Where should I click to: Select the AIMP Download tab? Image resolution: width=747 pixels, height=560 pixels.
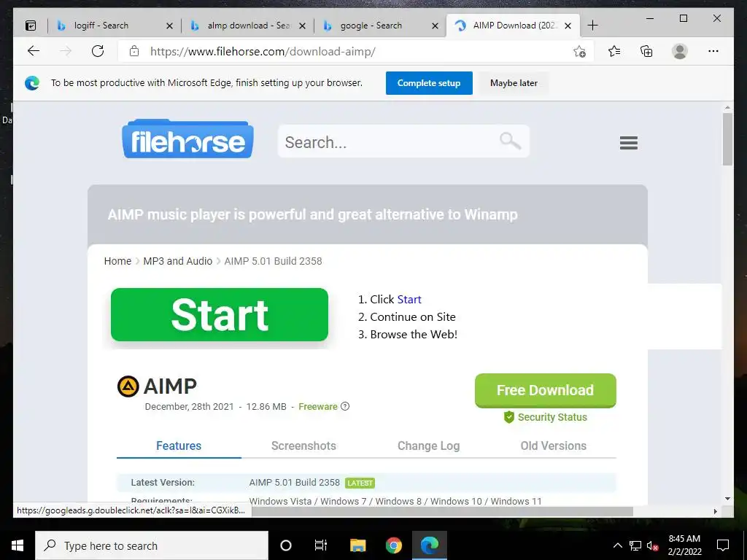(514, 26)
